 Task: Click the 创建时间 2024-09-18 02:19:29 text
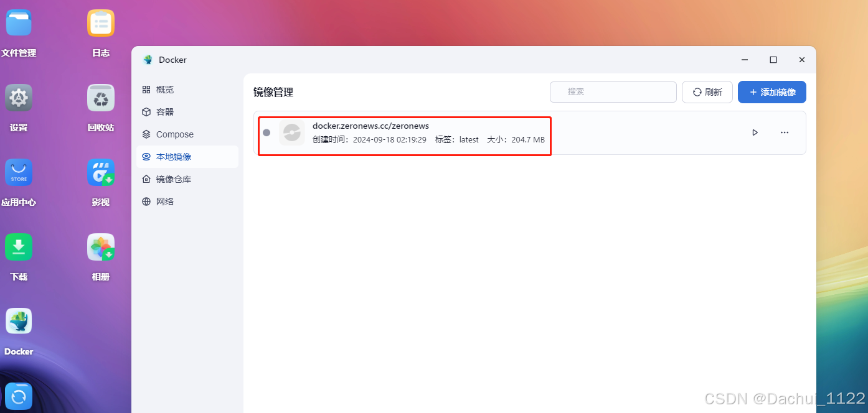(x=369, y=140)
